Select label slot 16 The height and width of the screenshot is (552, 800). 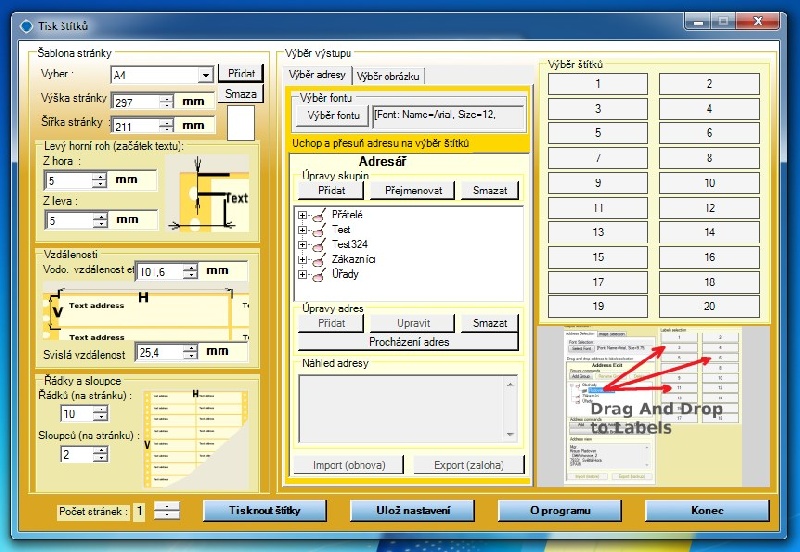(x=709, y=257)
